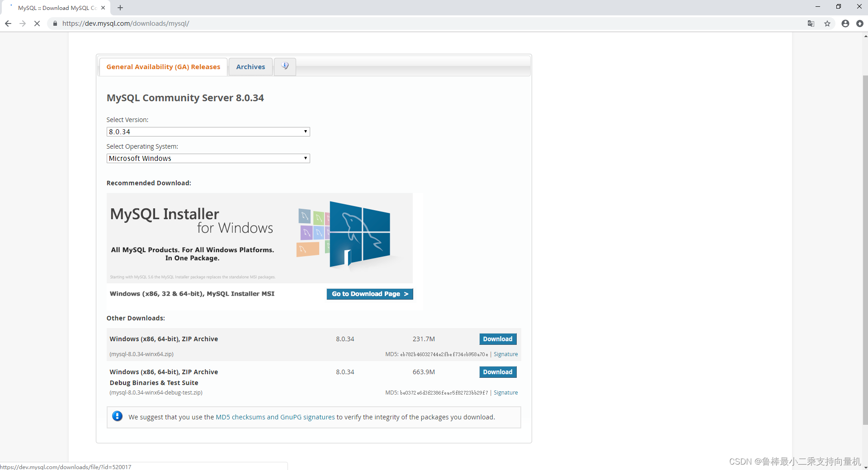The width and height of the screenshot is (868, 470).
Task: Open Signature link for mysql-8.0.34-winx64.zip
Action: tap(505, 354)
